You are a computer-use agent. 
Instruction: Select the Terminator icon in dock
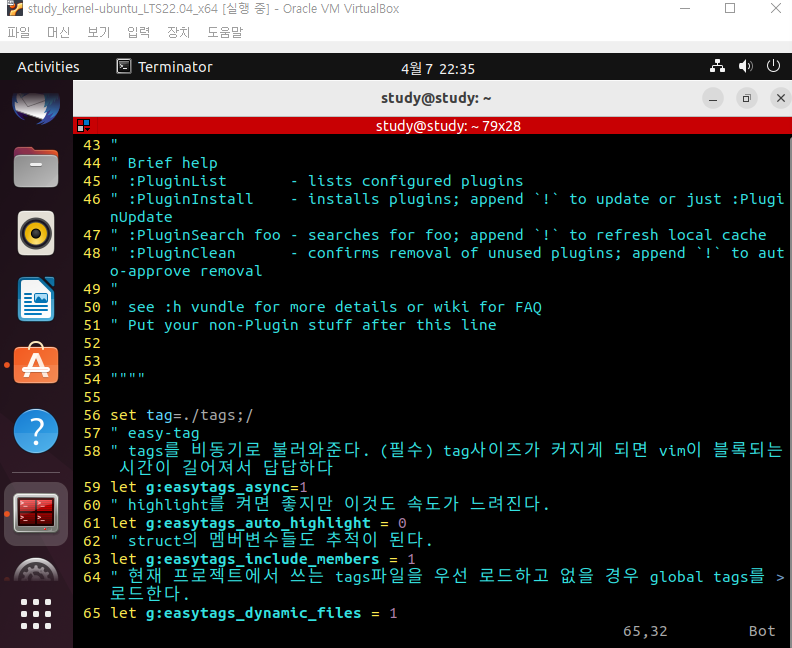(36, 514)
